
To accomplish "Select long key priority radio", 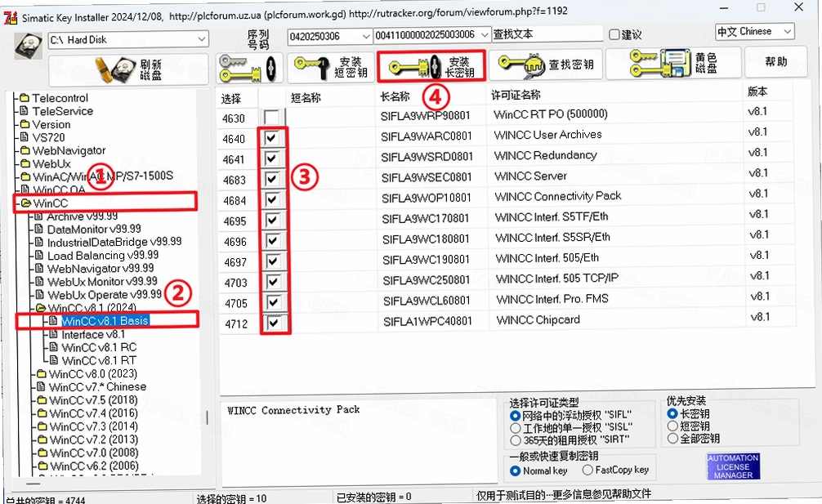I will point(672,414).
